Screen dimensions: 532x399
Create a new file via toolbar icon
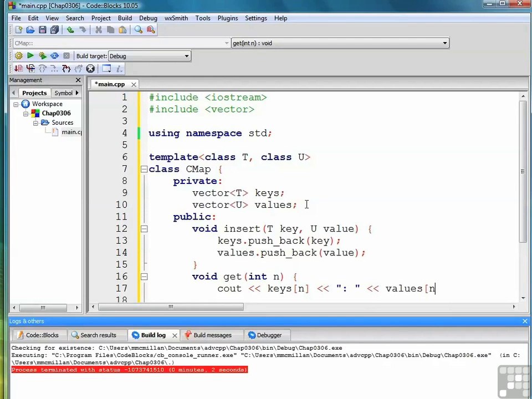pos(19,30)
